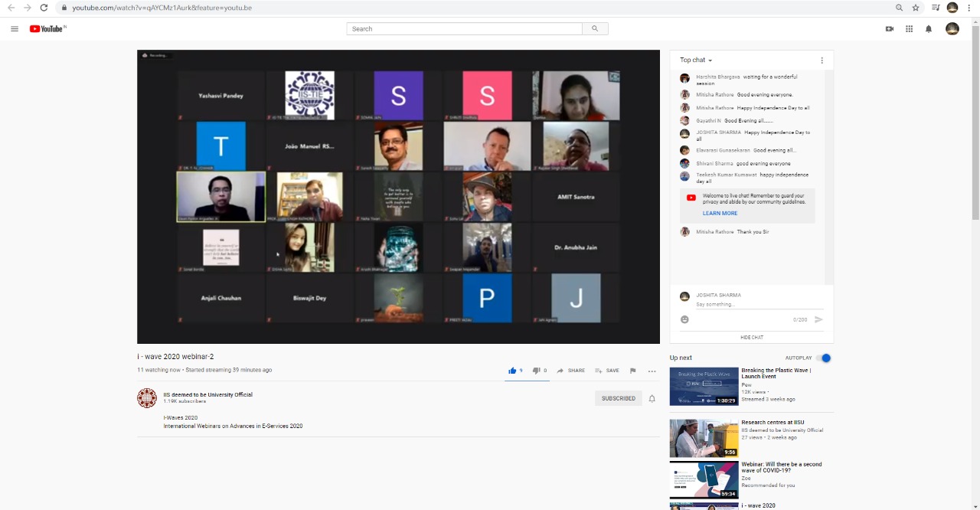Click LEARN MORE in chat notice
The width and height of the screenshot is (980, 510).
click(720, 214)
